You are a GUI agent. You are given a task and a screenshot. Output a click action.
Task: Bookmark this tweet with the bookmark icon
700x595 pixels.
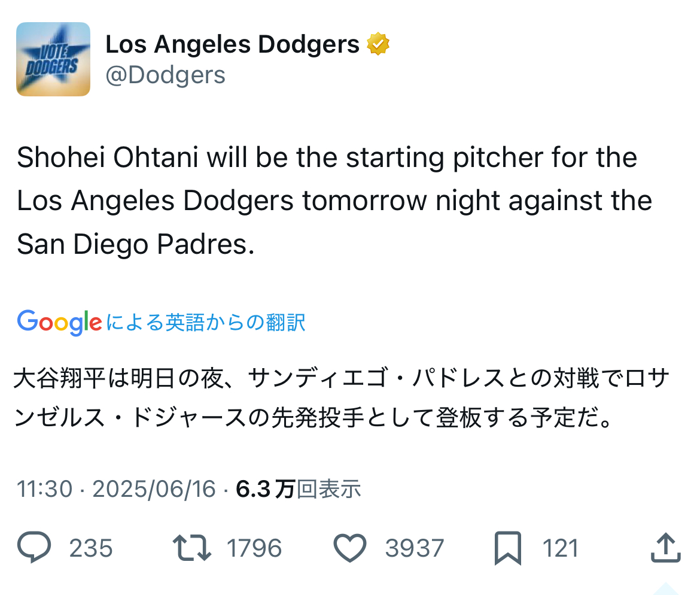pos(508,548)
